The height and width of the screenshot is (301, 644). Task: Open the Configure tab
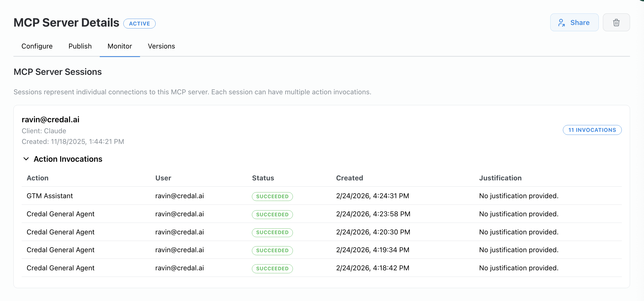tap(37, 46)
